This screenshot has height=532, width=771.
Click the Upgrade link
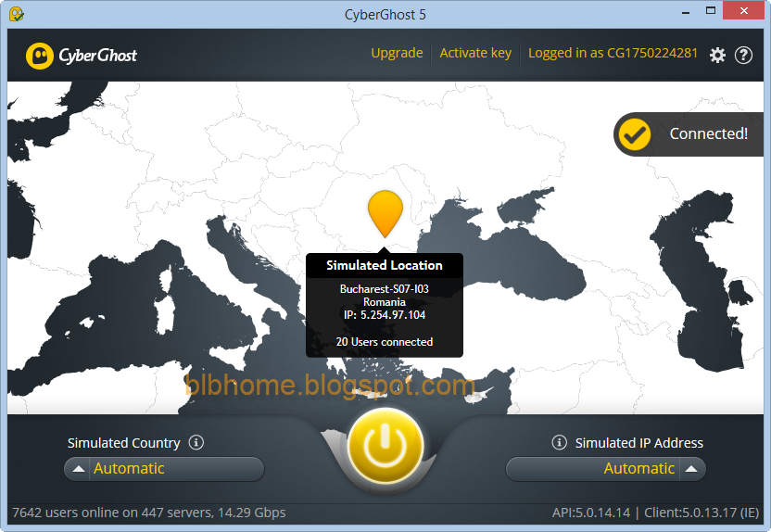397,53
